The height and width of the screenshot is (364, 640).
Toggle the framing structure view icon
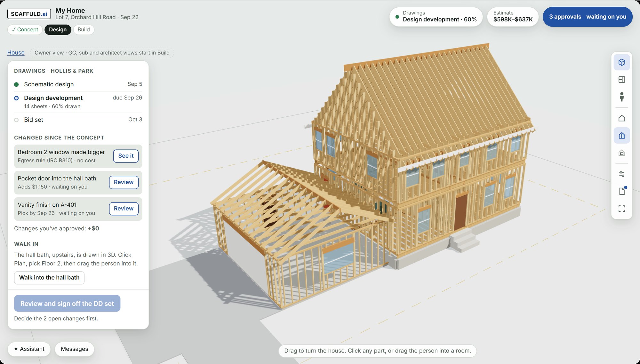coord(621,136)
